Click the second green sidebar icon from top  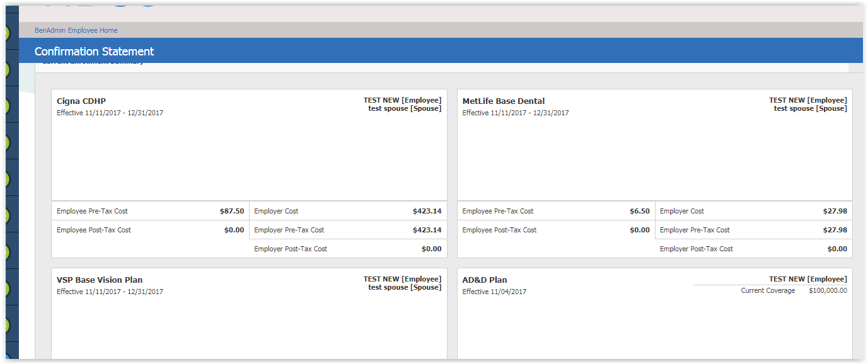point(6,69)
